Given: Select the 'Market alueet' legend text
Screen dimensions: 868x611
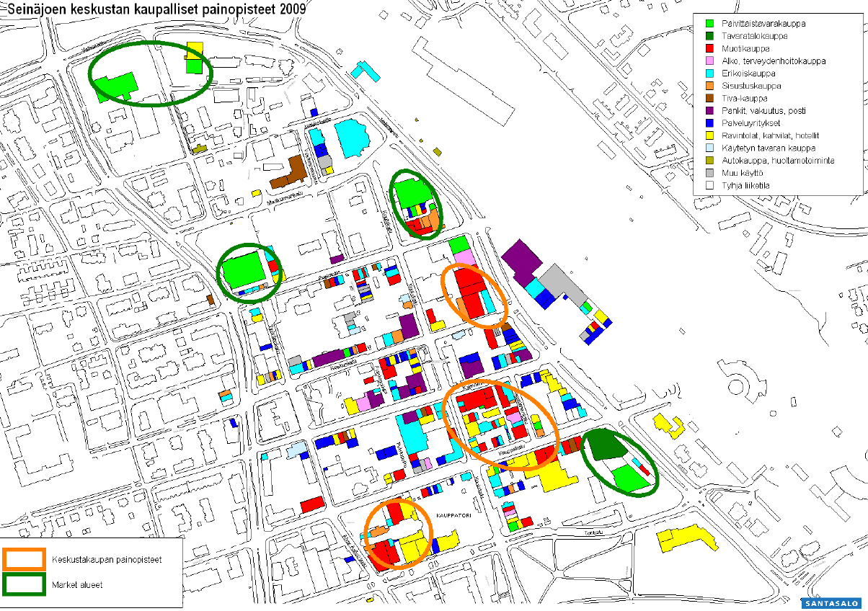Looking at the screenshot, I should (x=77, y=585).
